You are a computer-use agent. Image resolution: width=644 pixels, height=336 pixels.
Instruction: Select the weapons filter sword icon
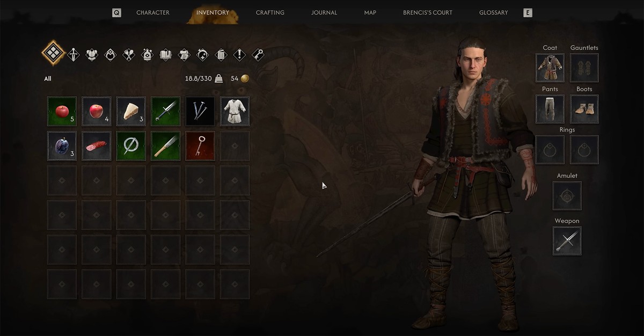(x=74, y=54)
